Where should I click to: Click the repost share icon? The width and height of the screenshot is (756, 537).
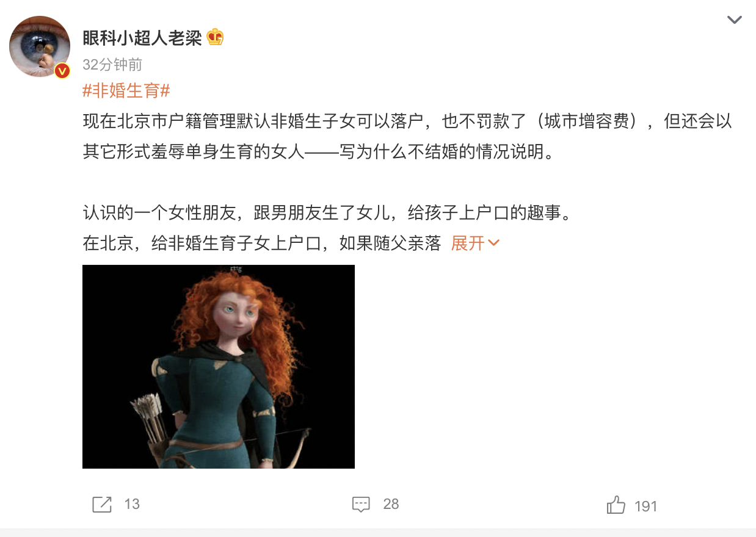click(x=102, y=504)
